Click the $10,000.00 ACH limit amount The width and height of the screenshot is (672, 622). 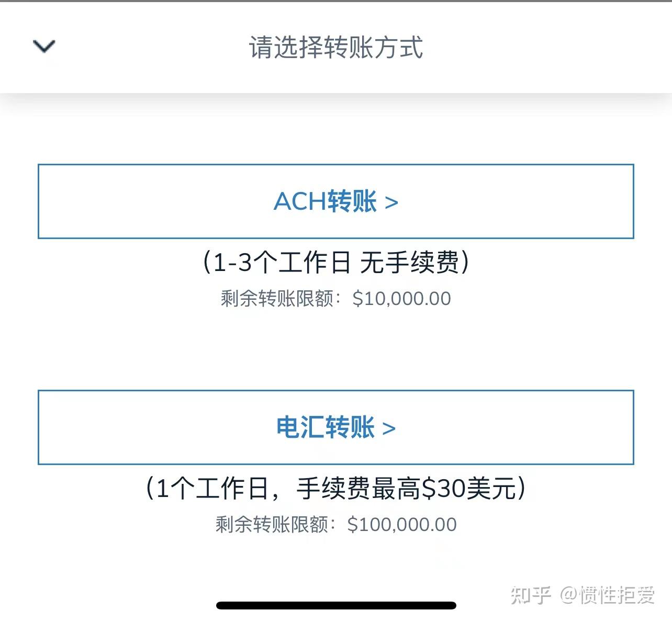point(401,299)
